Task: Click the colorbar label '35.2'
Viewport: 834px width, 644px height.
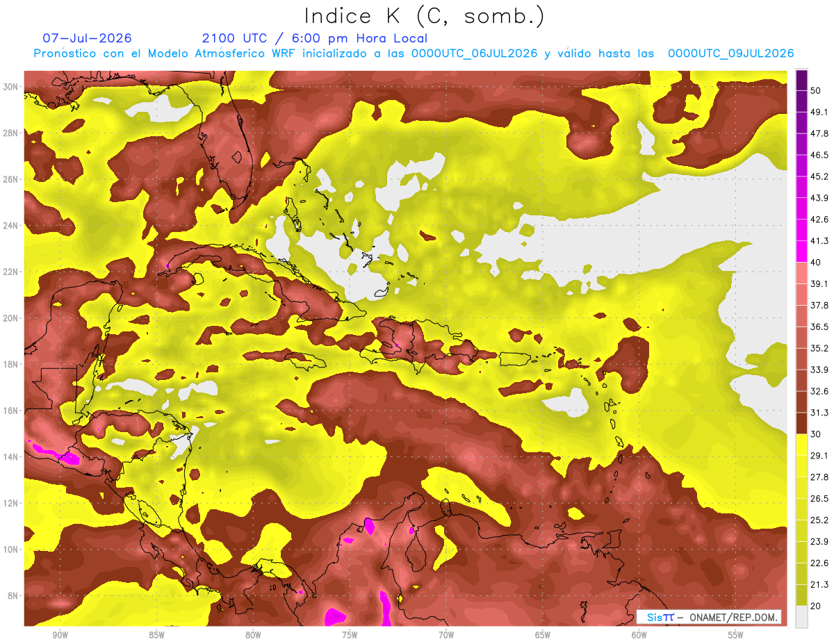Action: pos(819,348)
